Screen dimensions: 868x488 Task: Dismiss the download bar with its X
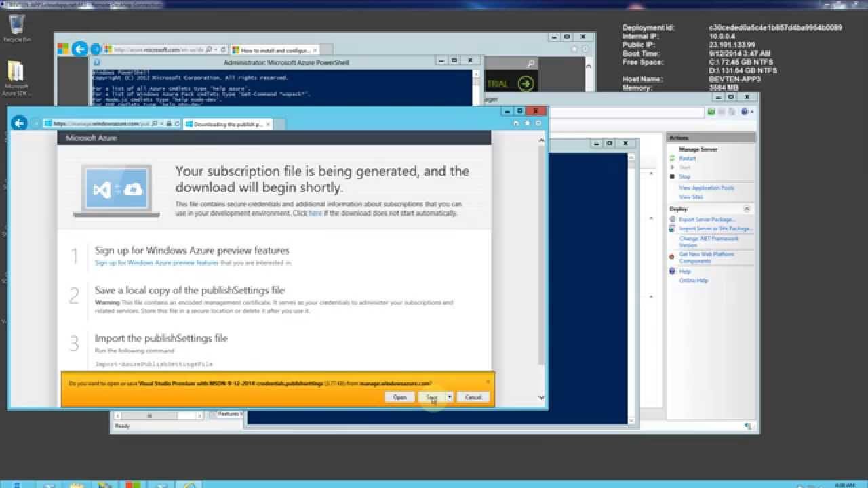pos(488,381)
